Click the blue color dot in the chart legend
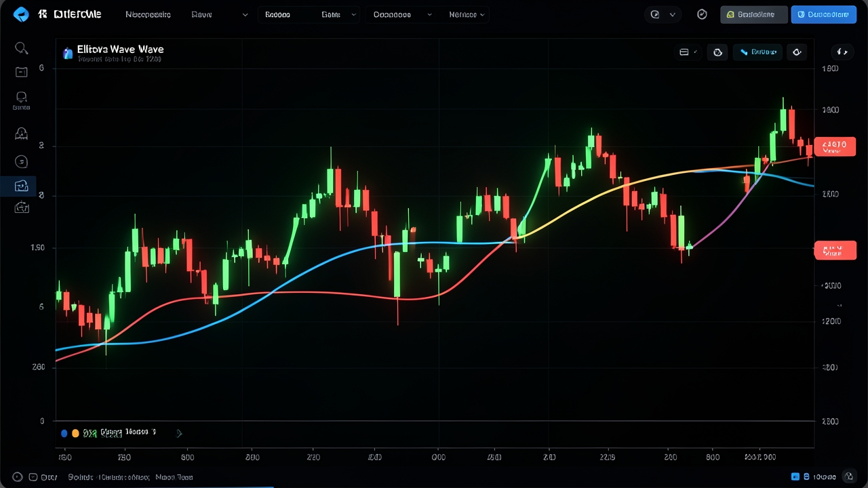The image size is (868, 488). 64,433
